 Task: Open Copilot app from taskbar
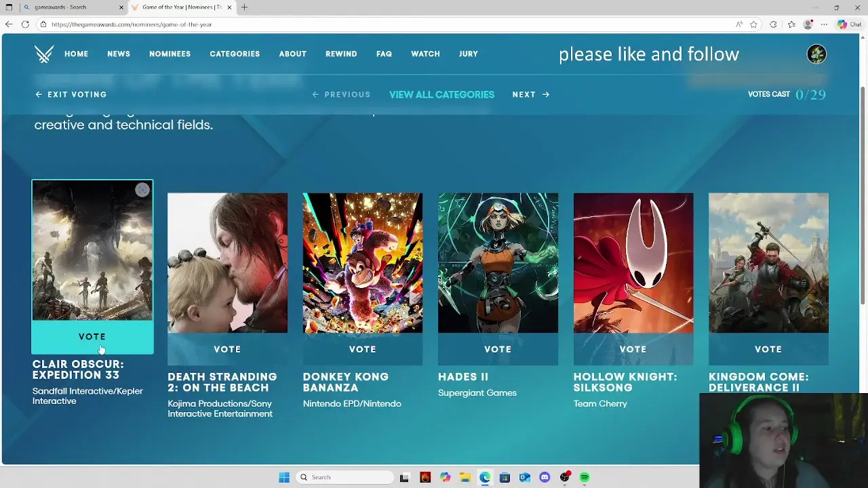445,477
